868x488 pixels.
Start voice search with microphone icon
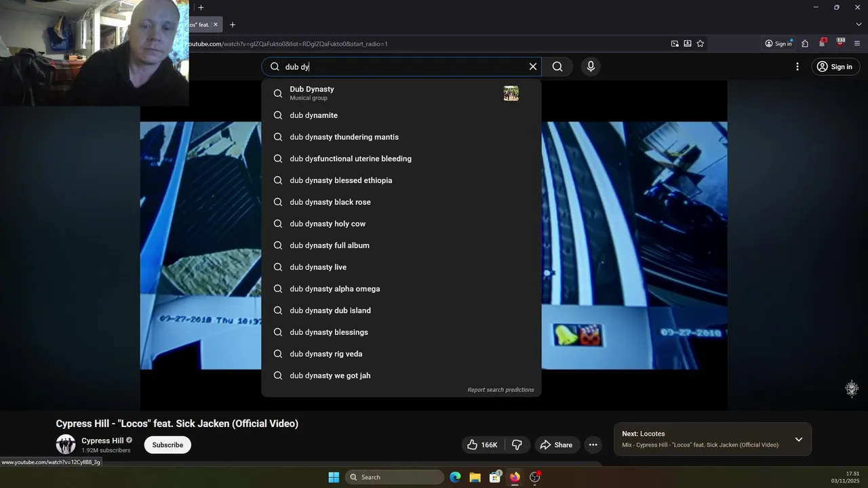pos(591,66)
